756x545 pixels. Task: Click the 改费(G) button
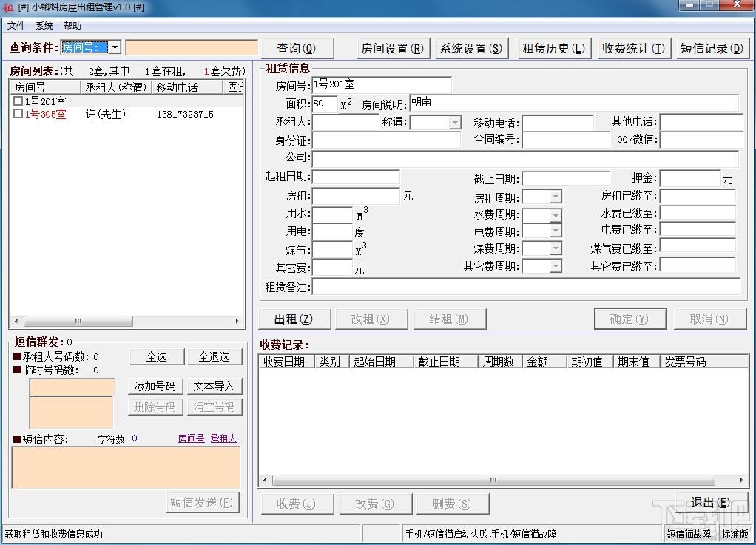[x=376, y=504]
